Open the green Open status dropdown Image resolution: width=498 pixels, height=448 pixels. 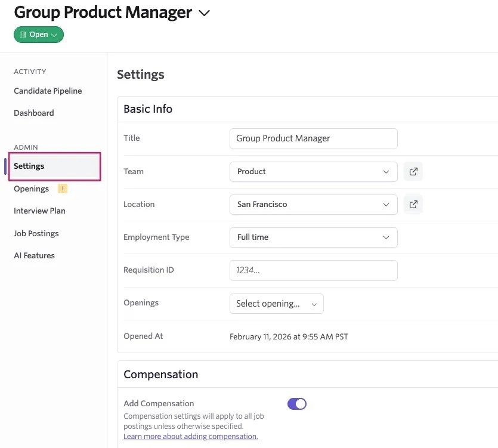(38, 35)
